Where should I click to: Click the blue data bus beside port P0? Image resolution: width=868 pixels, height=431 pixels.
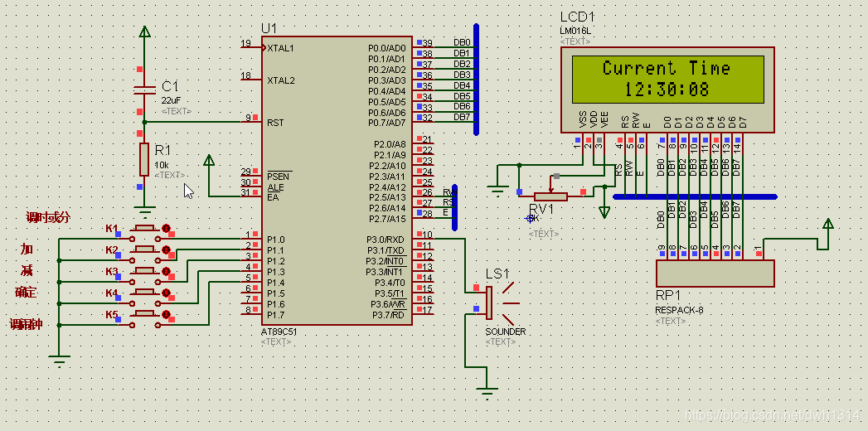476,79
